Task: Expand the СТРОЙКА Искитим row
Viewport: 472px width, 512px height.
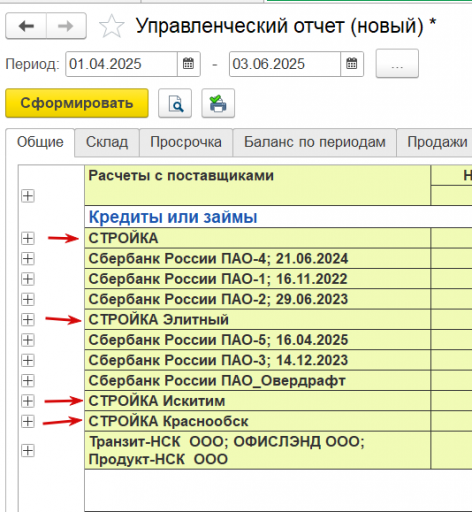Action: [x=28, y=401]
